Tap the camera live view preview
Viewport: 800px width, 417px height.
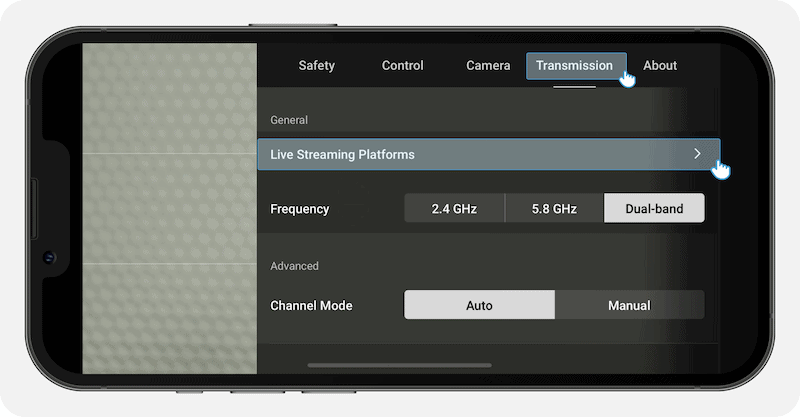pyautogui.click(x=169, y=208)
